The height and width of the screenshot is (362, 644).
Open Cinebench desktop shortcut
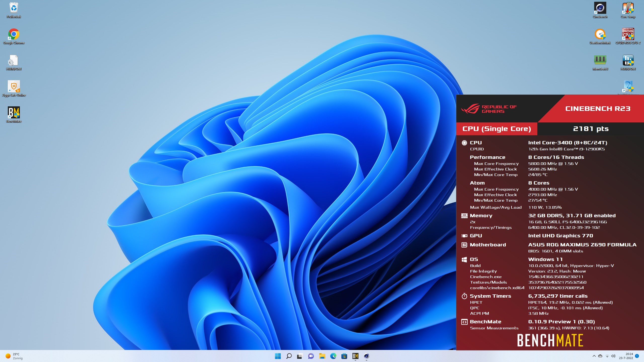(600, 10)
